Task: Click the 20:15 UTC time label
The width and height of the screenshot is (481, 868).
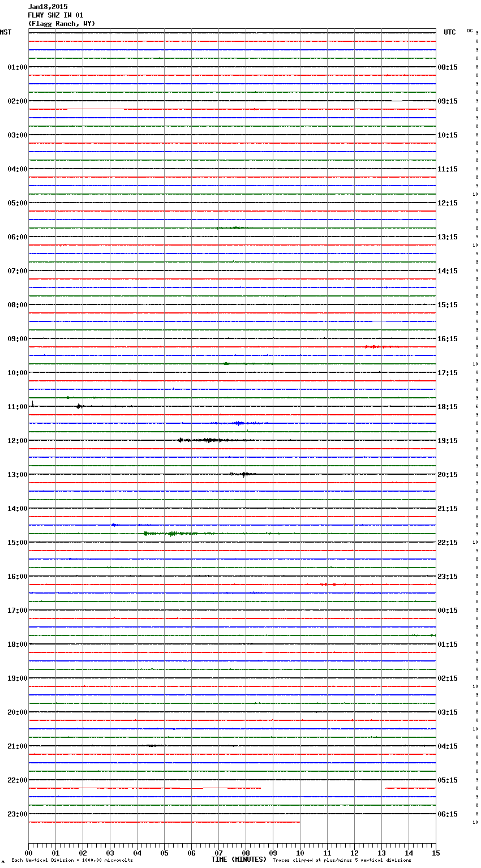Action: click(x=448, y=475)
